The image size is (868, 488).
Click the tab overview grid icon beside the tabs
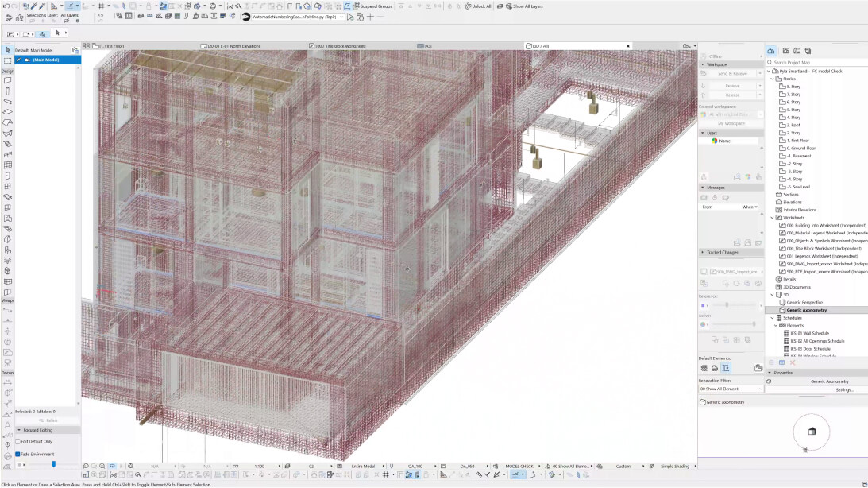point(86,46)
